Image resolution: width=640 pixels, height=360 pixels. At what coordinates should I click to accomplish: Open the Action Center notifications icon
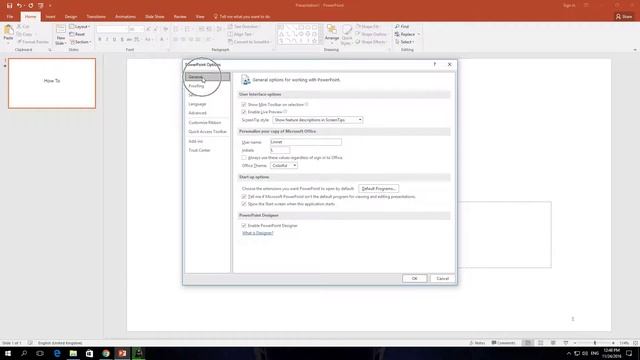tap(629, 353)
